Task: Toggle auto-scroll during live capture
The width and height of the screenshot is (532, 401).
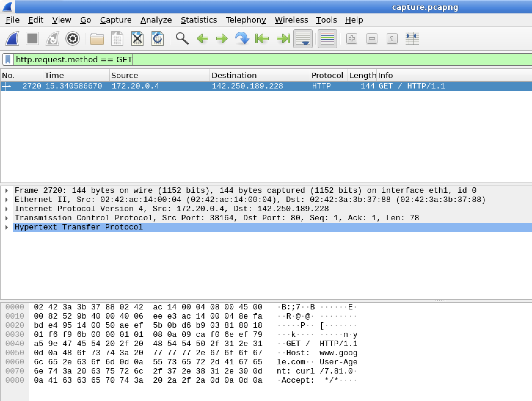Action: (x=303, y=39)
